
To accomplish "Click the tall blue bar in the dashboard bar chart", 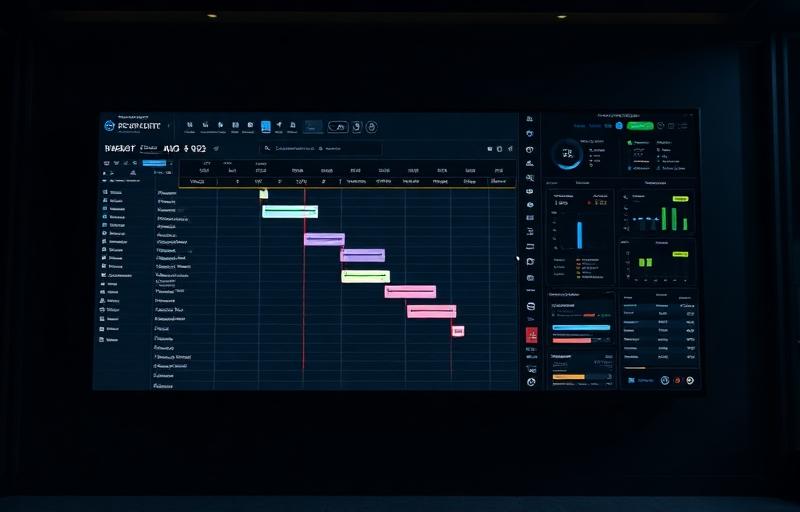I will (x=580, y=235).
